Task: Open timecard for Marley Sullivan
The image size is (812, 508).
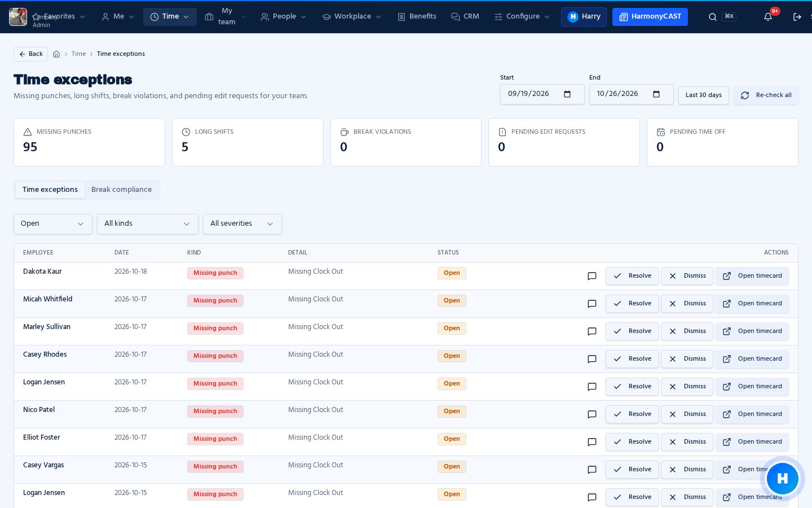Action: 752,331
